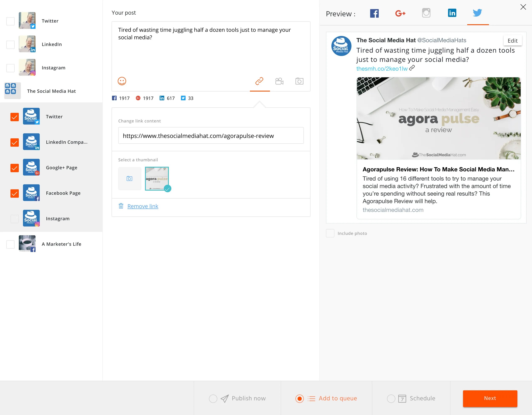
Task: Enable the Include photo toggle
Action: 331,233
